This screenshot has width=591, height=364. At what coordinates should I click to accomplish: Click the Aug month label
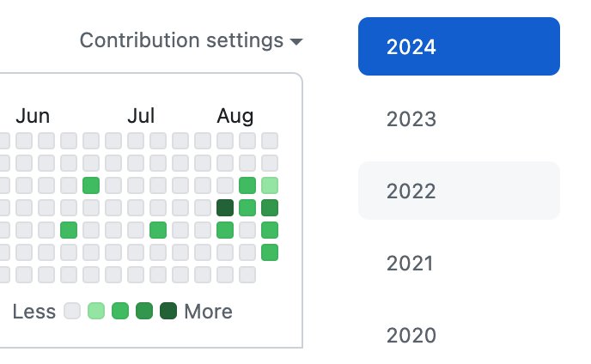pos(235,116)
